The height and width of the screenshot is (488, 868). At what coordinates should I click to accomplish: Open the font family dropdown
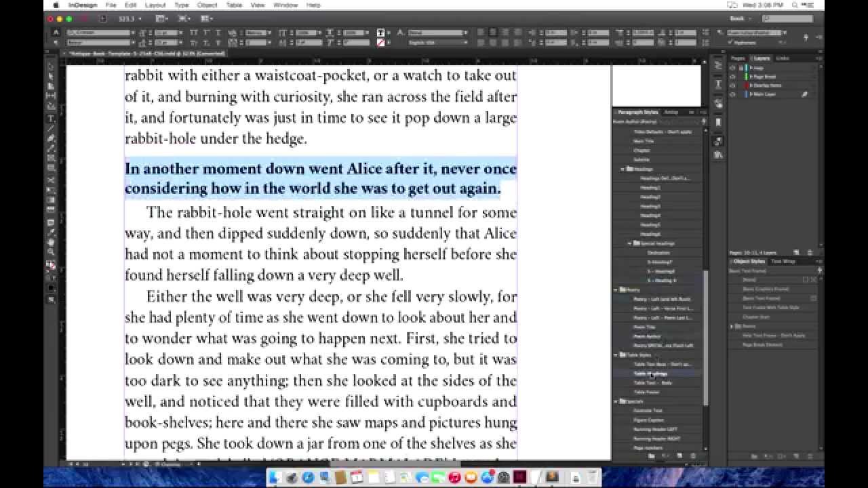coord(134,33)
